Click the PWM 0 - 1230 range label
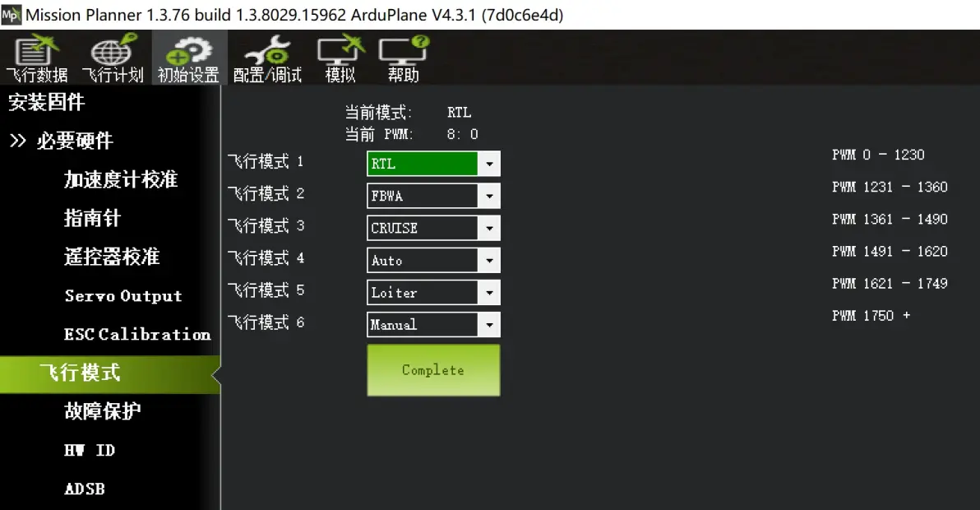The image size is (980, 510). 878,155
